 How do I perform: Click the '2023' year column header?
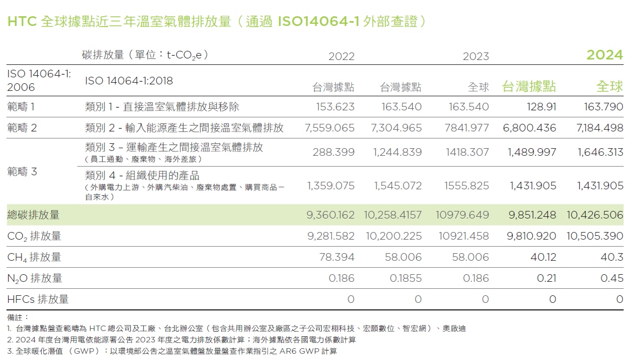[x=476, y=56]
